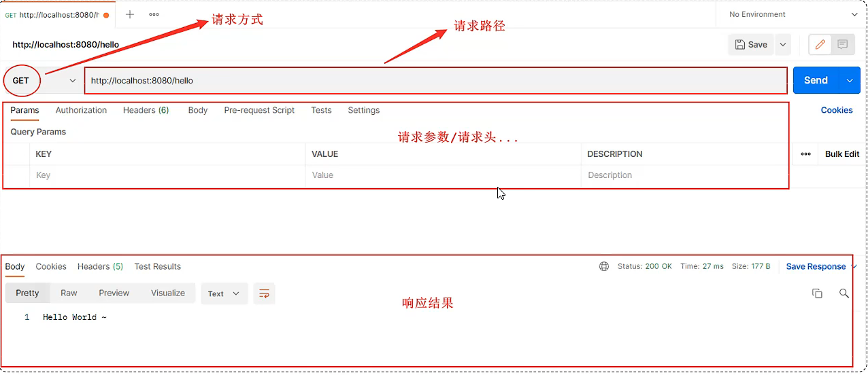Click the Send button

coord(816,80)
